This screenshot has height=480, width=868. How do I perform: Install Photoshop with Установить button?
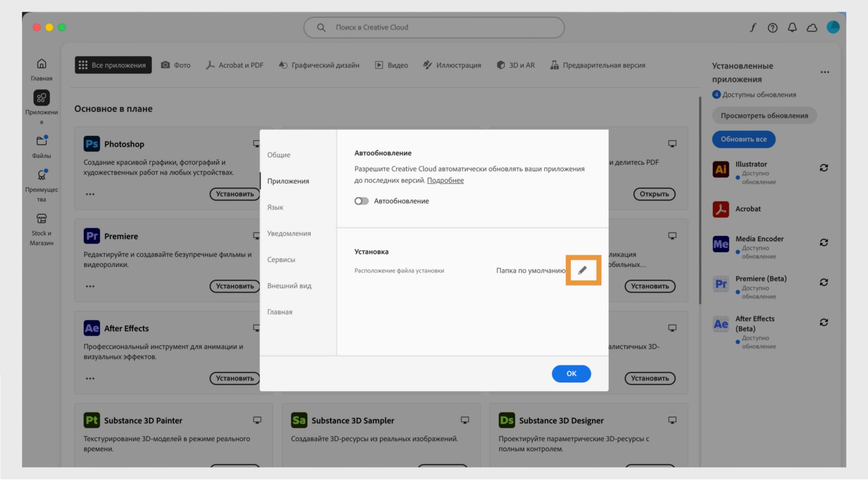(235, 194)
